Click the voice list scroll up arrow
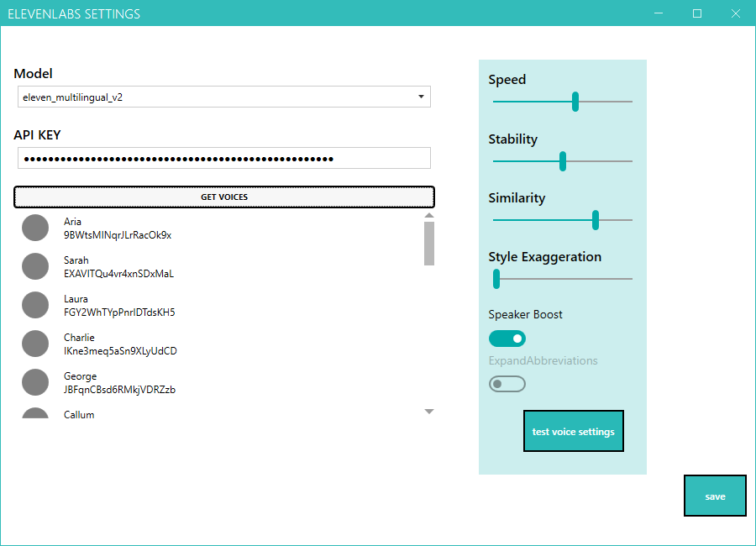 coord(429,216)
